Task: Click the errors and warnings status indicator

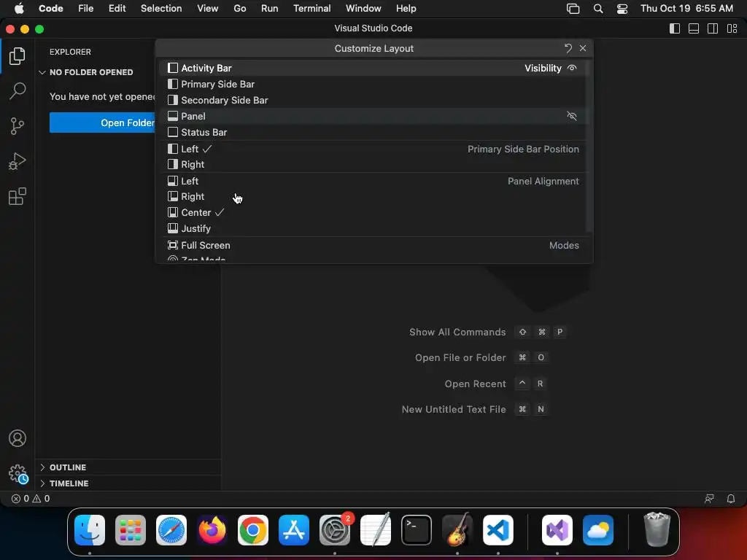Action: 31,499
